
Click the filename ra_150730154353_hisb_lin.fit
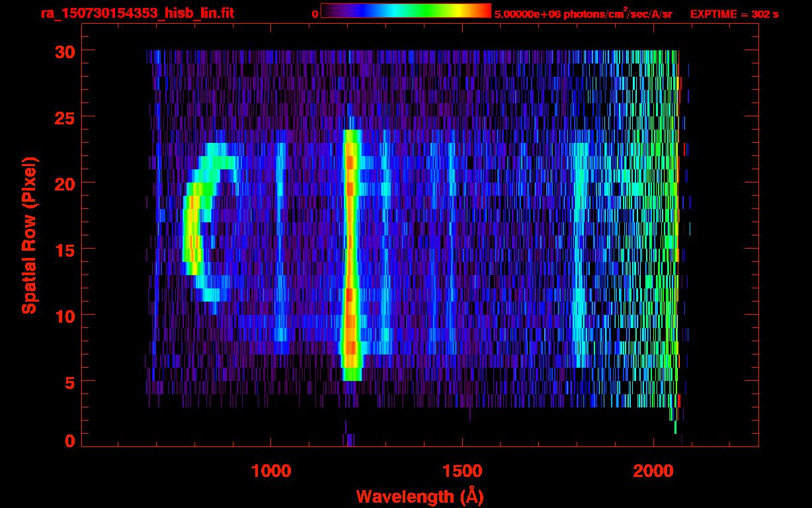click(x=137, y=13)
